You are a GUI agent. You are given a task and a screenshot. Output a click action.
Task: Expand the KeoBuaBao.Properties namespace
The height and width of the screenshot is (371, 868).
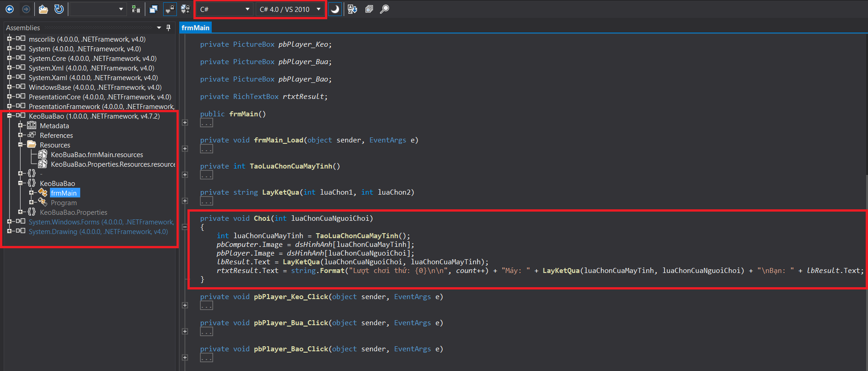(x=20, y=212)
